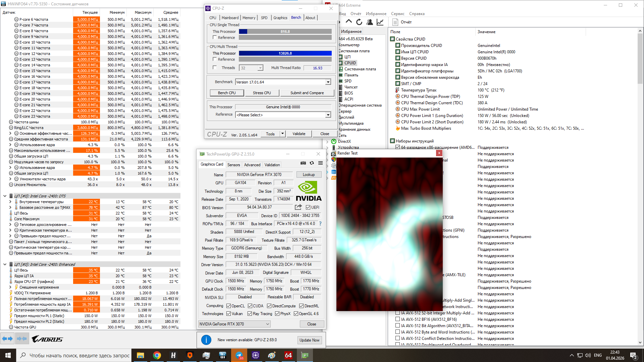Image resolution: width=644 pixels, height=362 pixels.
Task: Click the BIOS export share icon
Action: pos(298,207)
